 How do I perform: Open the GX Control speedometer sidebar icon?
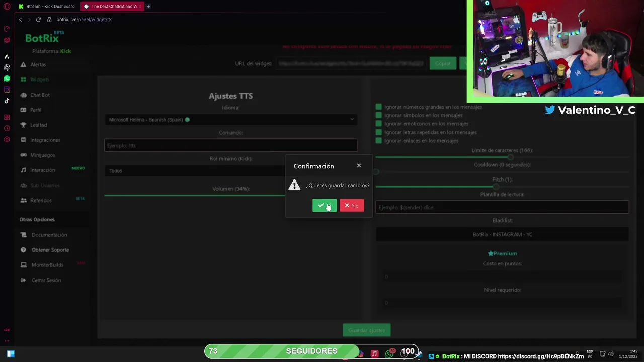coord(7,29)
